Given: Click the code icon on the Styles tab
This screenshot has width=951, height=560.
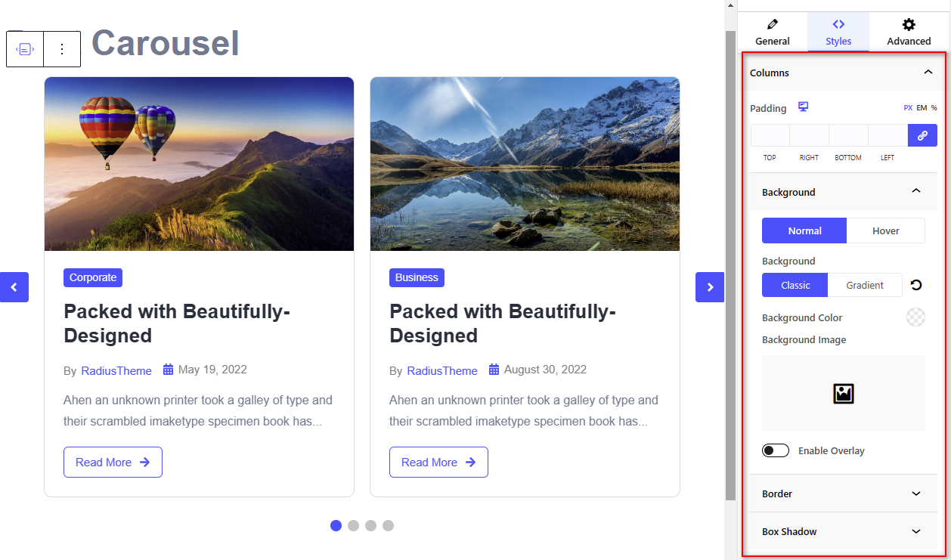Looking at the screenshot, I should pyautogui.click(x=838, y=24).
